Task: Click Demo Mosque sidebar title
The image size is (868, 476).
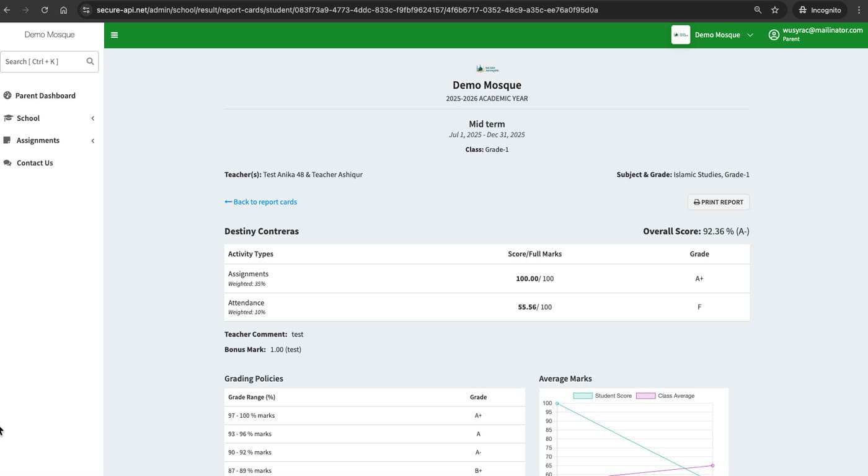Action: coord(50,35)
